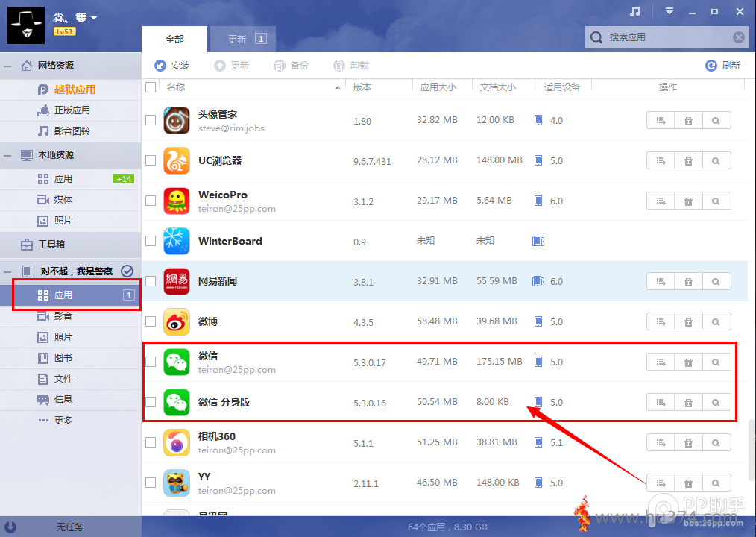Open 媒体 in sidebar

[x=70, y=200]
